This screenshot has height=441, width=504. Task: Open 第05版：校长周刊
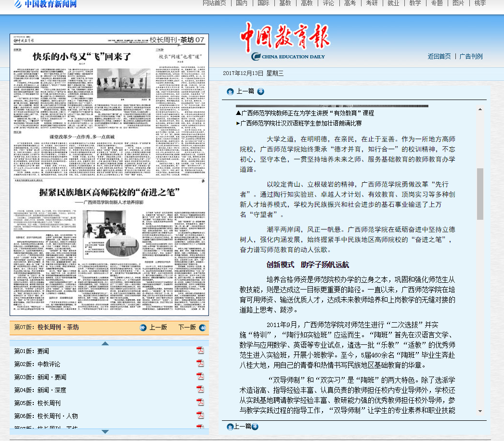[x=37, y=403]
